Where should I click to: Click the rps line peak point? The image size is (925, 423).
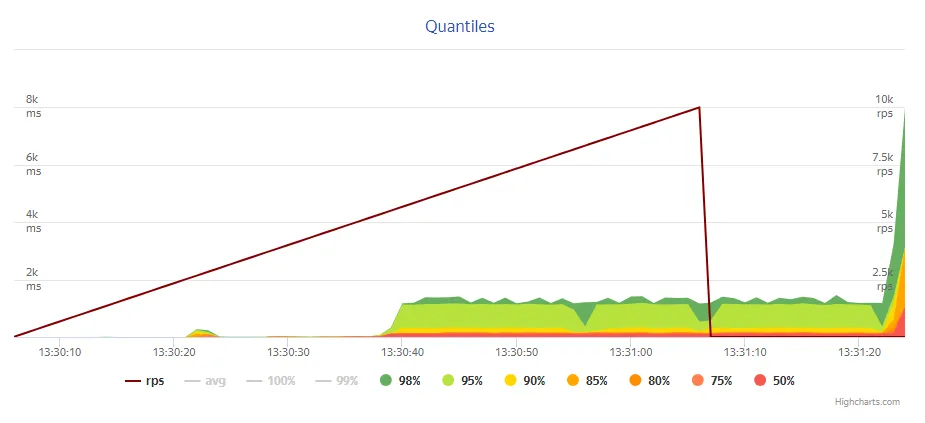tap(698, 107)
